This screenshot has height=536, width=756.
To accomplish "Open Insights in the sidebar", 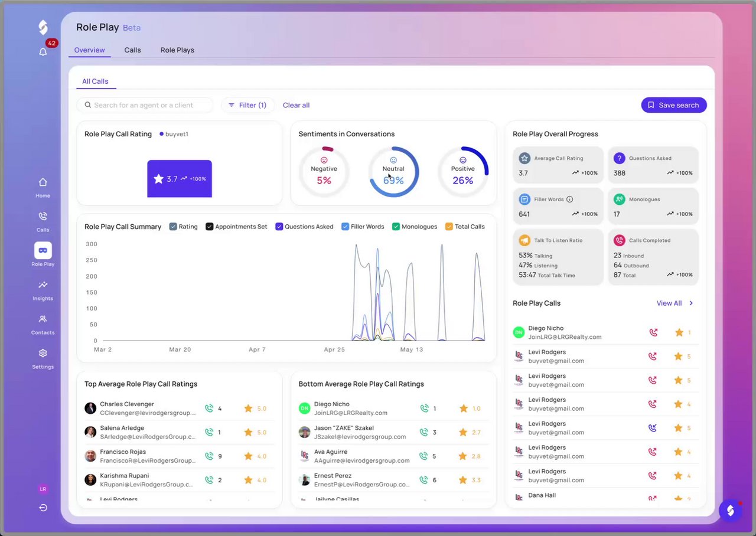I will (43, 290).
